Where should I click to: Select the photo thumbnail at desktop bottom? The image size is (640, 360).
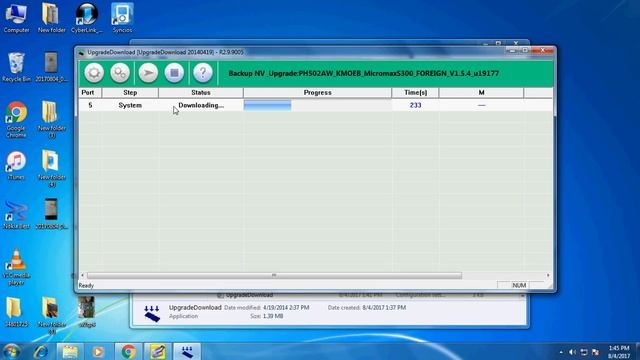click(87, 312)
